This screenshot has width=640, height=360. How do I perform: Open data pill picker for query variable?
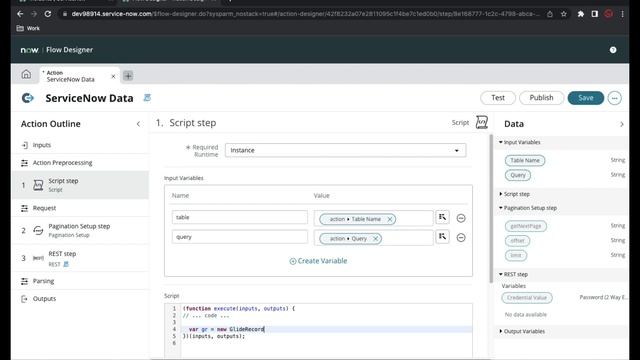tap(442, 237)
